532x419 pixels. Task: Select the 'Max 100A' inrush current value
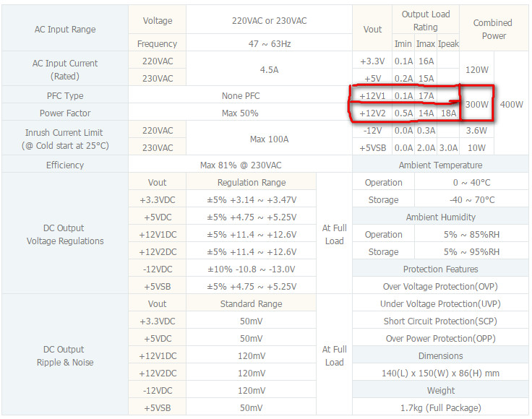(x=269, y=139)
